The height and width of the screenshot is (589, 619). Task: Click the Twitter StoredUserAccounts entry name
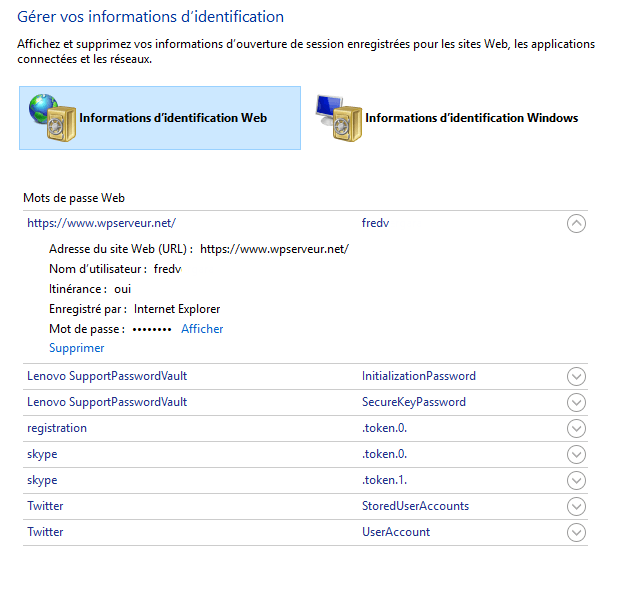45,506
